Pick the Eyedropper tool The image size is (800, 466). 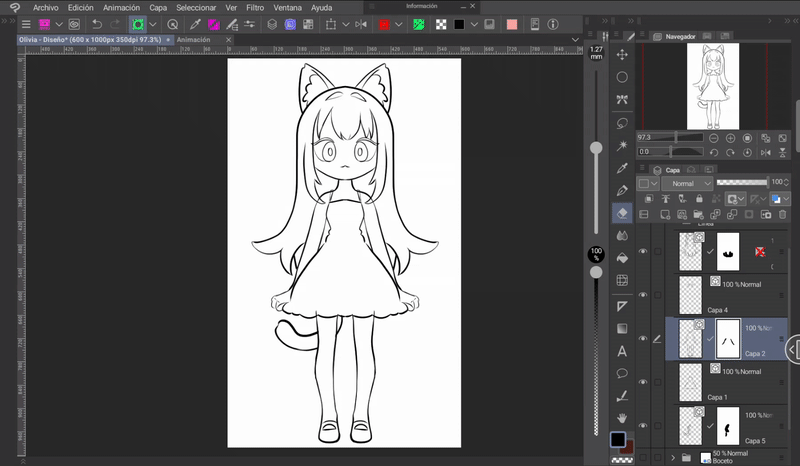[x=622, y=168]
